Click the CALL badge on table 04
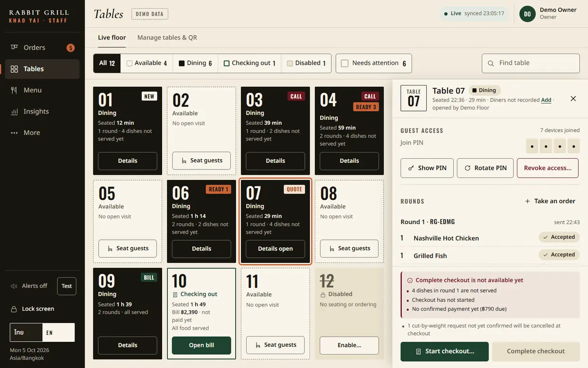The height and width of the screenshot is (368, 588). tap(370, 96)
